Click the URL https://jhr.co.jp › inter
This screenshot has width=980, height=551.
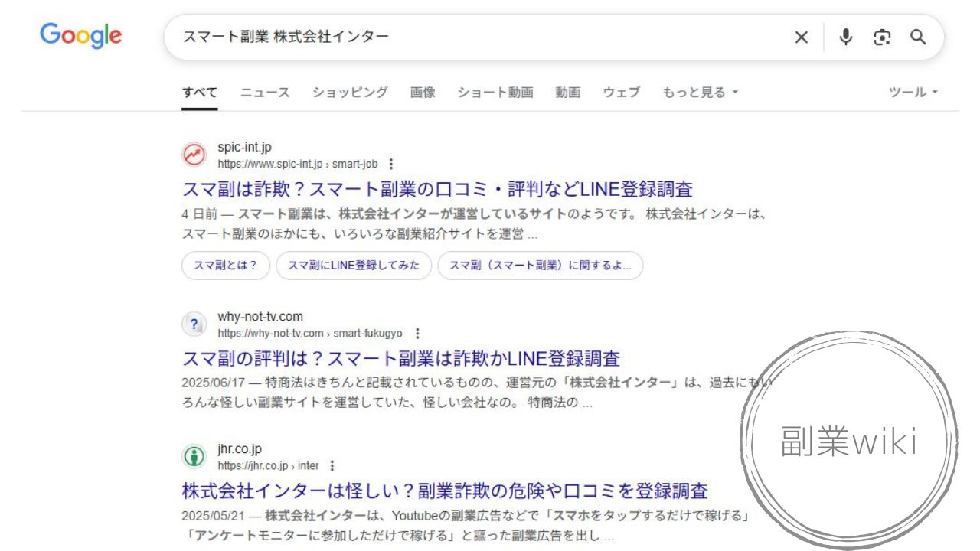point(268,465)
